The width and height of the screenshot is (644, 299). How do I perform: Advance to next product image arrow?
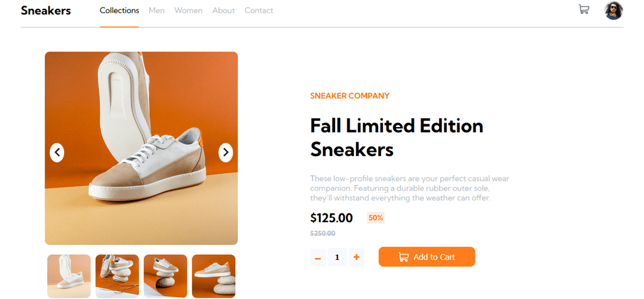(226, 152)
